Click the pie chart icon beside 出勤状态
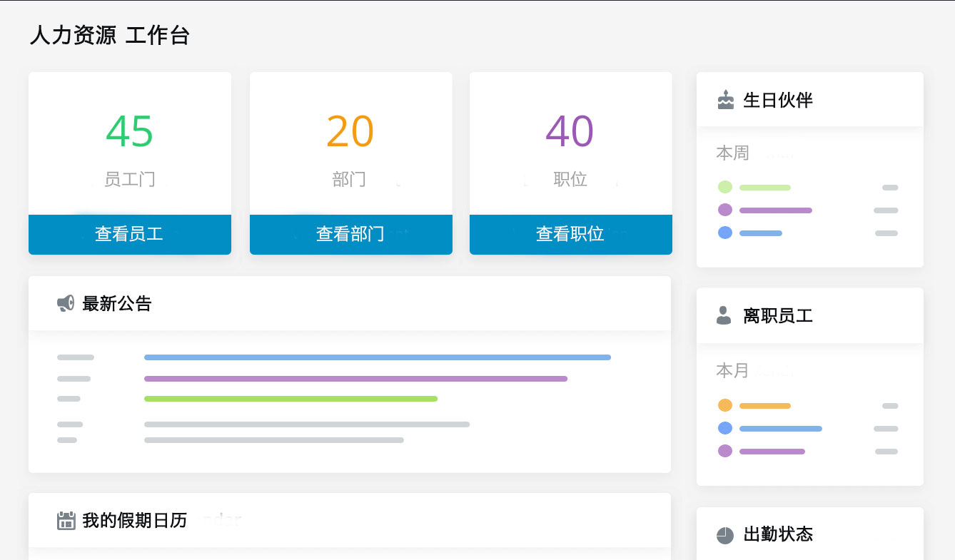This screenshot has height=560, width=955. (x=724, y=535)
